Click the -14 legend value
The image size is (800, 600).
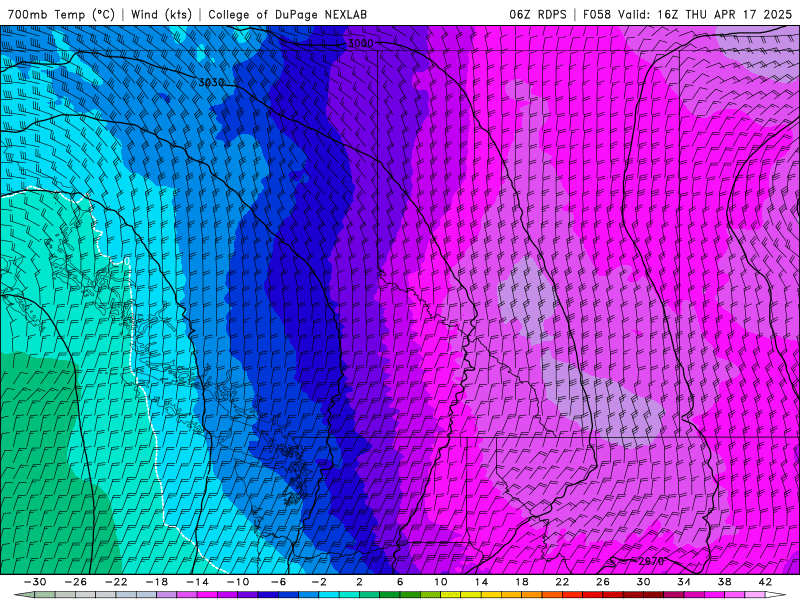tap(197, 582)
